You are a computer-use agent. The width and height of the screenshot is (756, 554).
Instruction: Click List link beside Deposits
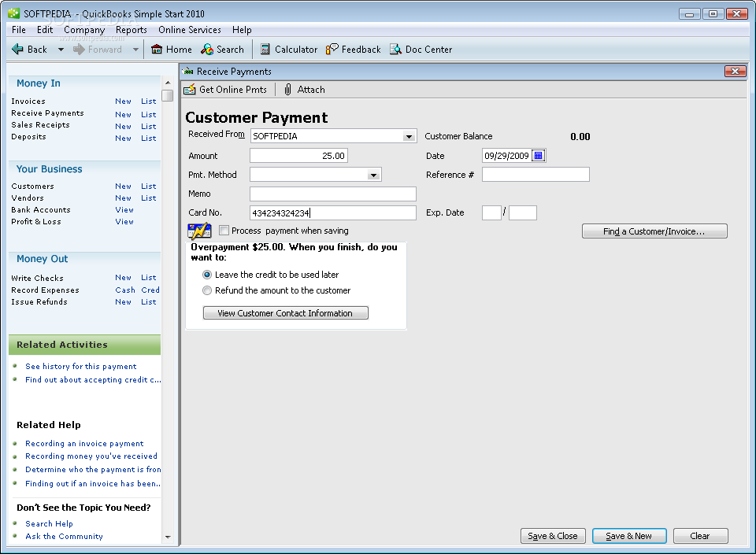coord(149,138)
